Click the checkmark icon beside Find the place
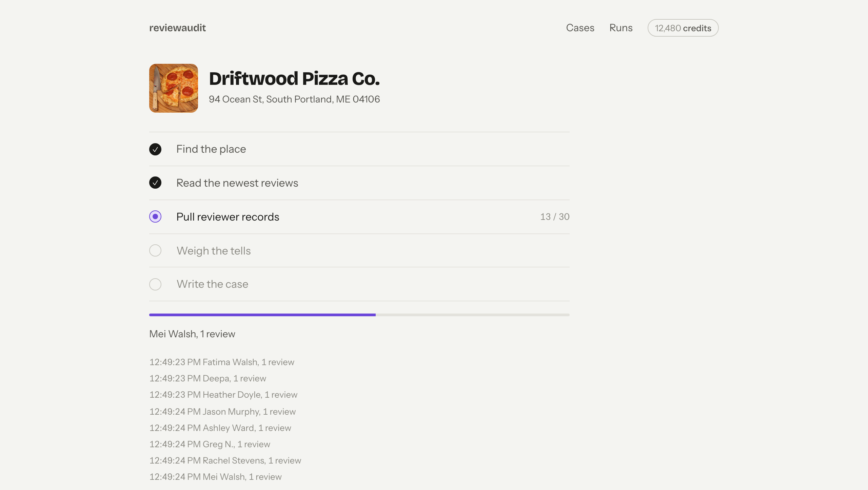Image resolution: width=868 pixels, height=490 pixels. pos(155,149)
